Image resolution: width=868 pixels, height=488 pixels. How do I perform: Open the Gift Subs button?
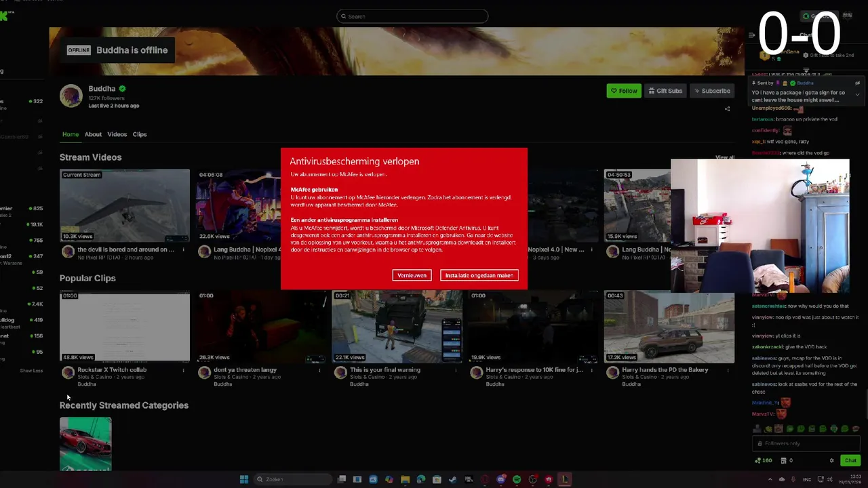[x=665, y=91]
